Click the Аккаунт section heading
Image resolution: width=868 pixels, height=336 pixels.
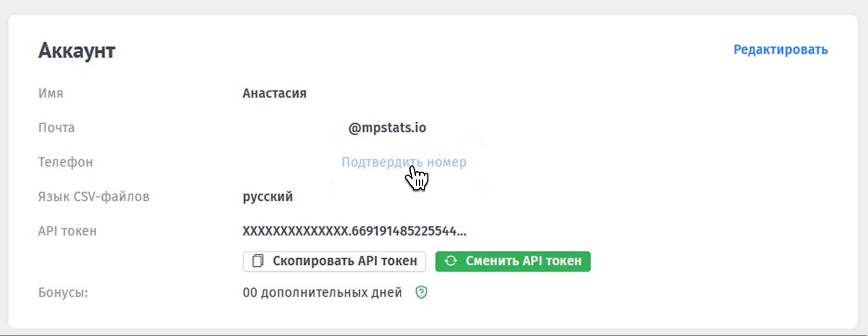pyautogui.click(x=77, y=51)
